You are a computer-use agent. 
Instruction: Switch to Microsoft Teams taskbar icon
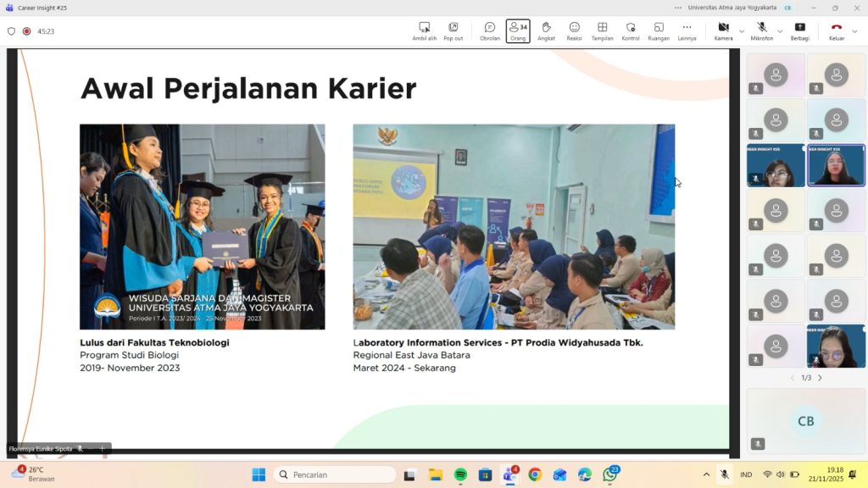(x=509, y=474)
